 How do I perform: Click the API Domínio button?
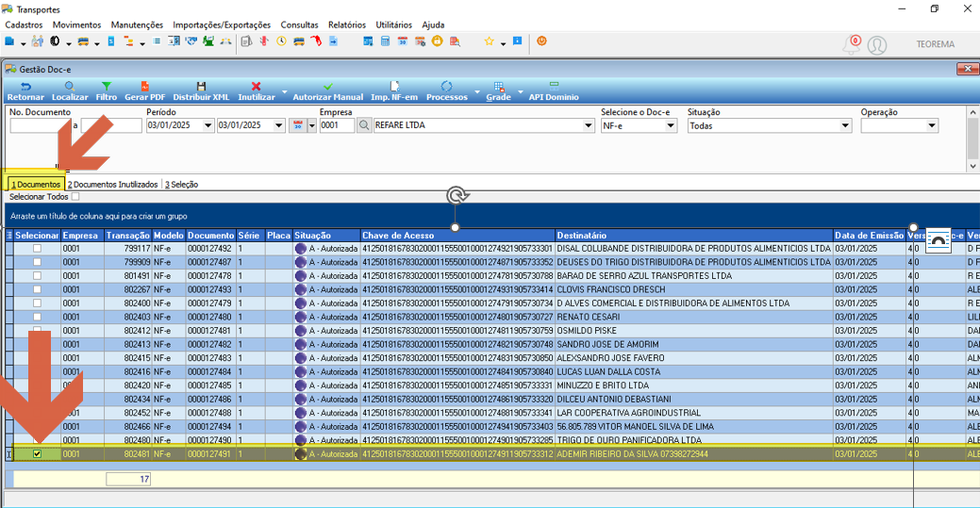tap(554, 91)
